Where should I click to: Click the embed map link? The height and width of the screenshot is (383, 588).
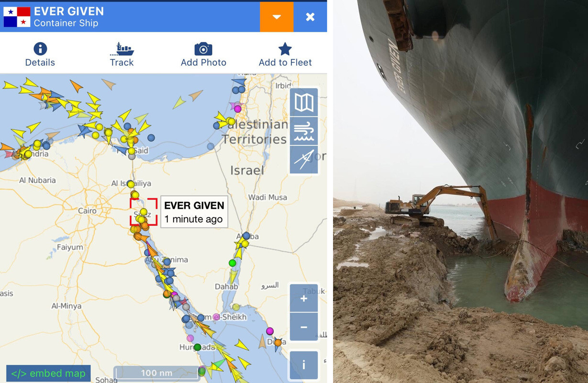click(48, 373)
